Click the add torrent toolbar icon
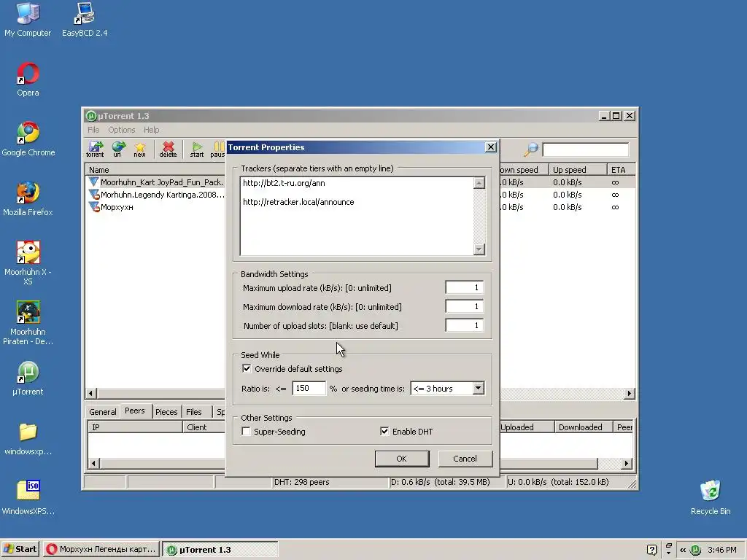Viewport: 747px width, 560px height. pos(95,149)
